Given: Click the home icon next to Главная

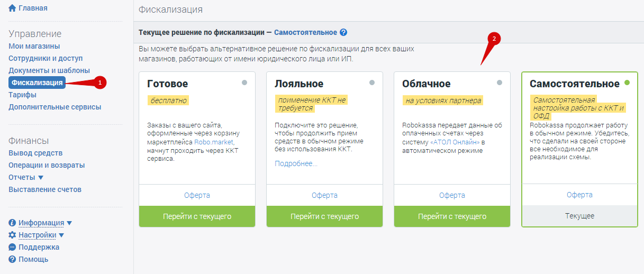Looking at the screenshot, I should coord(12,8).
